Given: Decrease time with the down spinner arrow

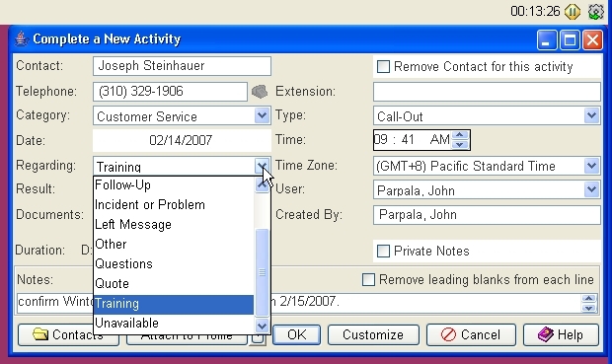Looking at the screenshot, I should pyautogui.click(x=460, y=144).
